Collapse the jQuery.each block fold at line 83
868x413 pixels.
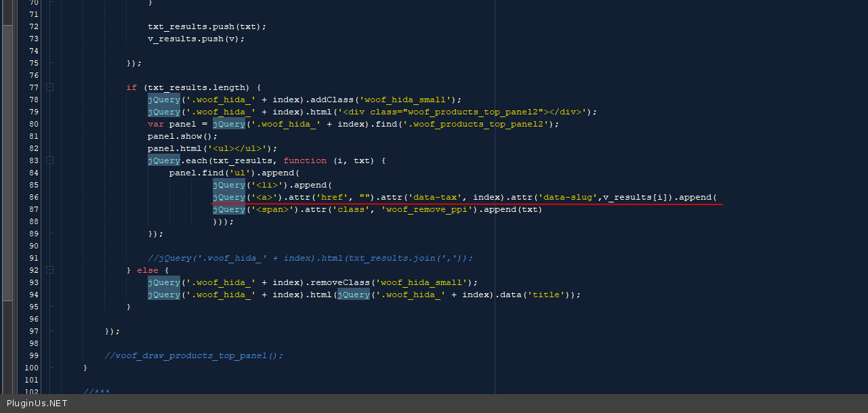(x=49, y=160)
